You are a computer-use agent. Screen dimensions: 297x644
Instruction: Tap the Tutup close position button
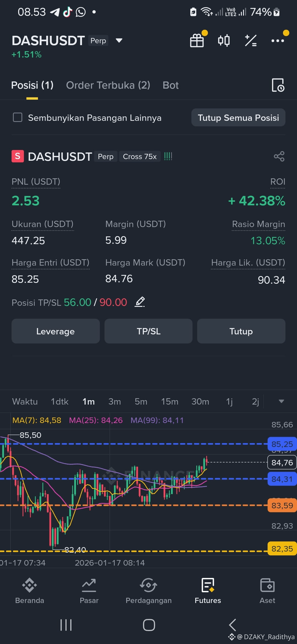click(x=241, y=331)
